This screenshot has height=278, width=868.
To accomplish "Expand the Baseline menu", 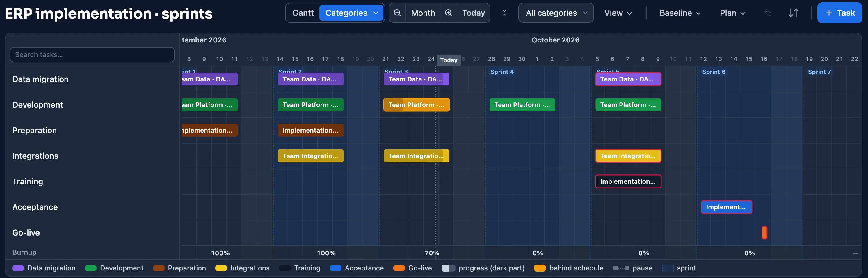I will click(680, 13).
